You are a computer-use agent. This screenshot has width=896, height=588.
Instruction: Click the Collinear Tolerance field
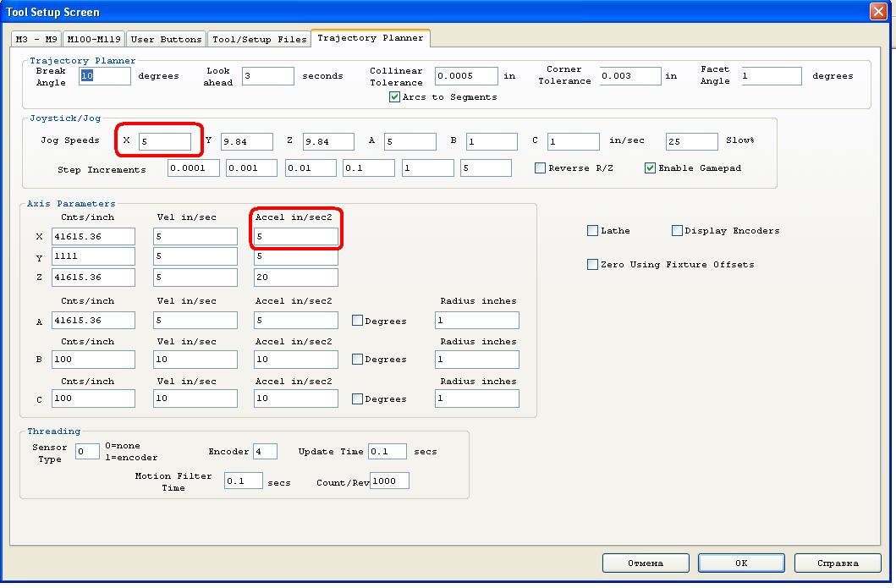click(466, 76)
